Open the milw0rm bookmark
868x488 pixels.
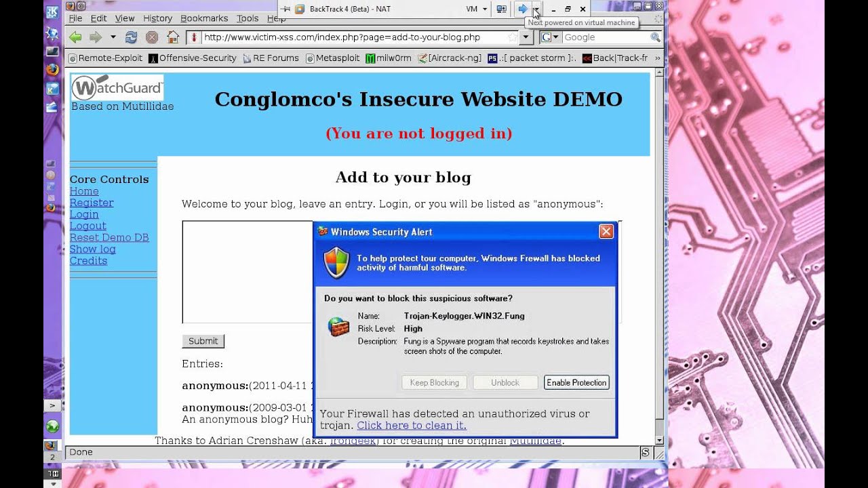click(x=389, y=58)
